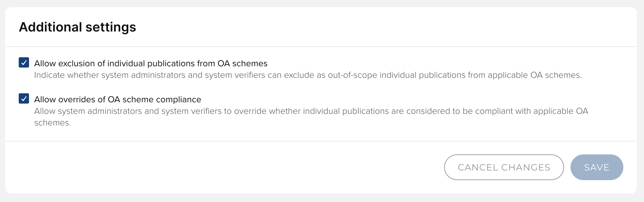Image resolution: width=644 pixels, height=202 pixels.
Task: Click description text about excluding out-of-scope publications
Action: click(308, 75)
